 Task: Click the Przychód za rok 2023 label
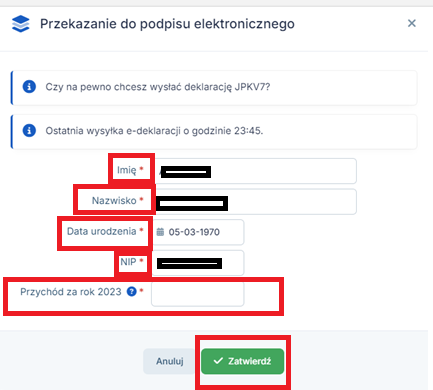71,292
